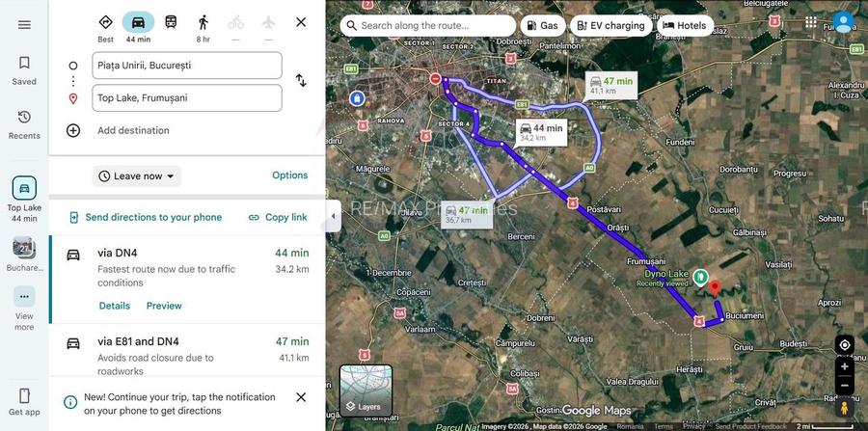868x431 pixels.
Task: Open the Saved places panel
Action: [x=24, y=70]
